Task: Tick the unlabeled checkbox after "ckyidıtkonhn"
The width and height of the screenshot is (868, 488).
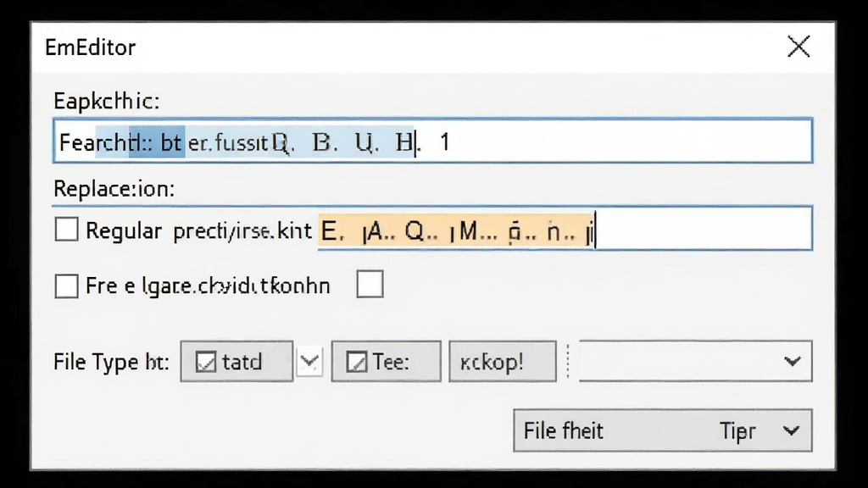Action: [x=370, y=284]
